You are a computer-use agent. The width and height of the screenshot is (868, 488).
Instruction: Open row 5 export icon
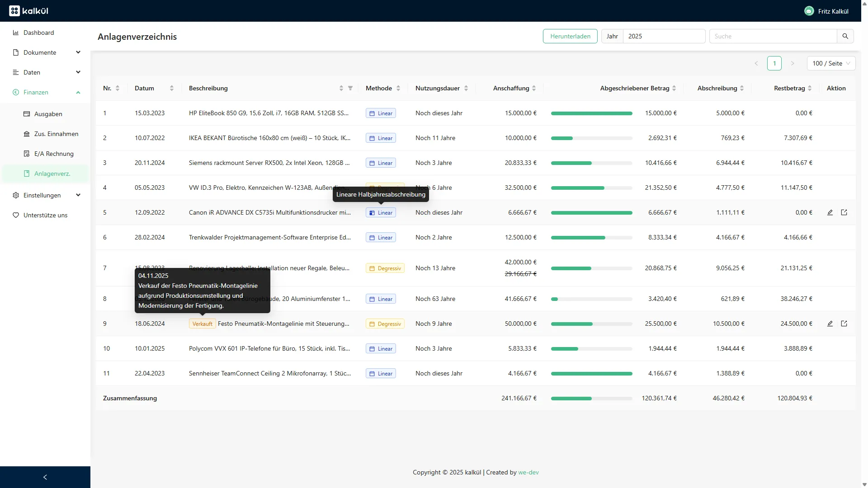tap(844, 212)
